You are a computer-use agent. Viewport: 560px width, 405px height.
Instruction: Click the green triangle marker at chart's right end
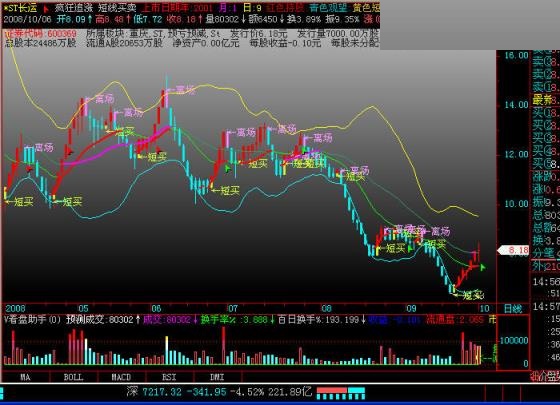pos(482,267)
